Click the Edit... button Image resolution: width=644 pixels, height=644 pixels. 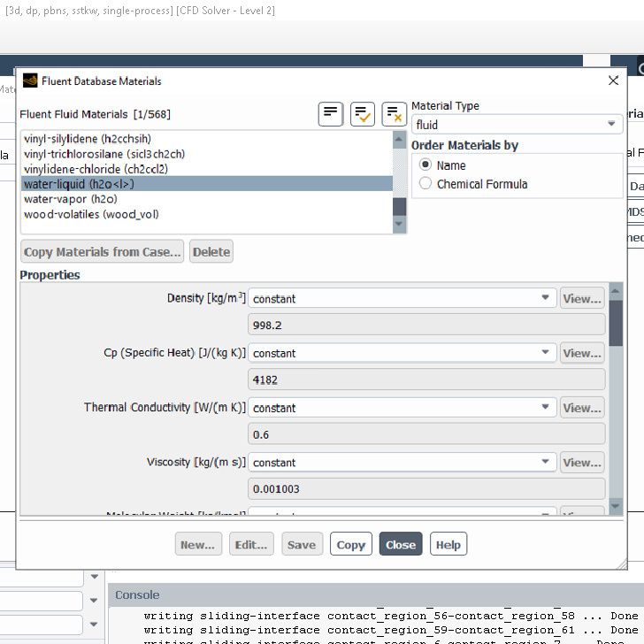[x=251, y=544]
